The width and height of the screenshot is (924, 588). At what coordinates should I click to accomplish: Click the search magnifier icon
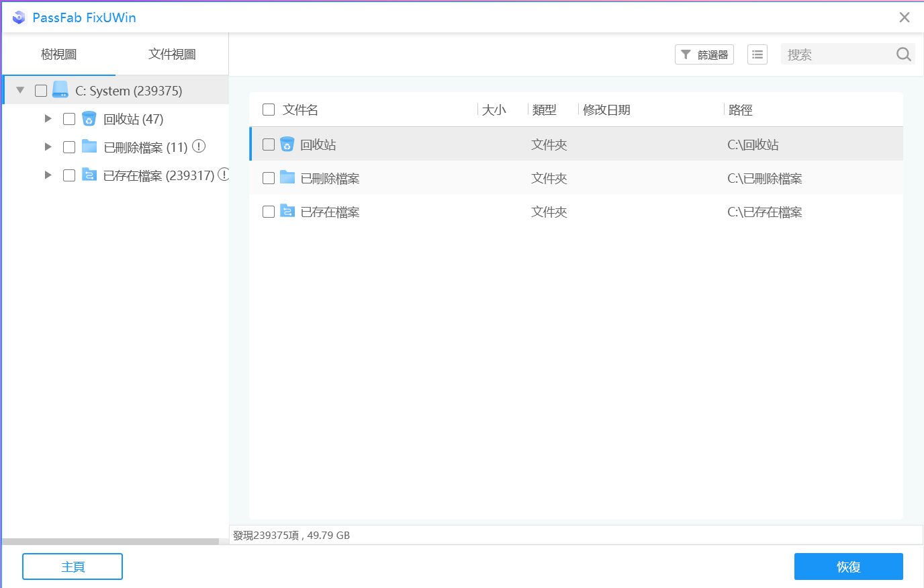tap(903, 54)
